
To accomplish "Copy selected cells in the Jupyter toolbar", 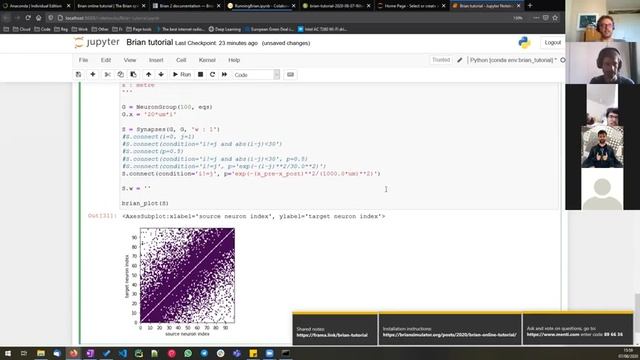I will pos(120,75).
